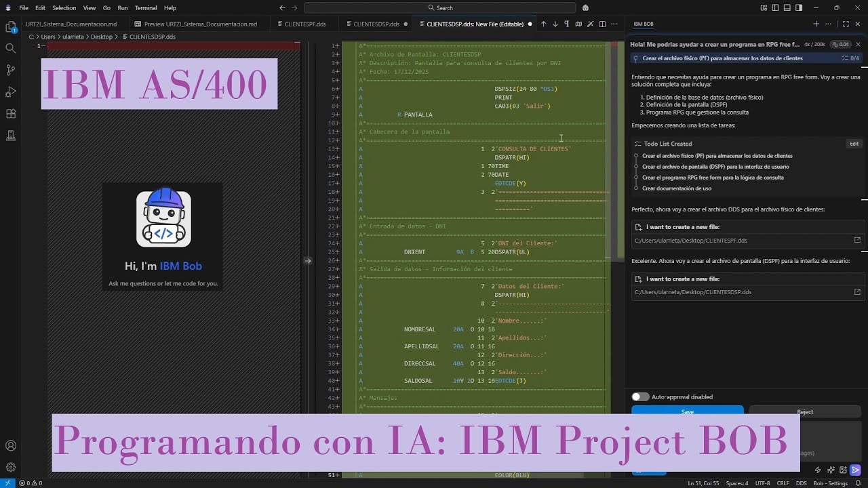
Task: Start new IBM Bob task with plus icon
Action: pyautogui.click(x=816, y=24)
